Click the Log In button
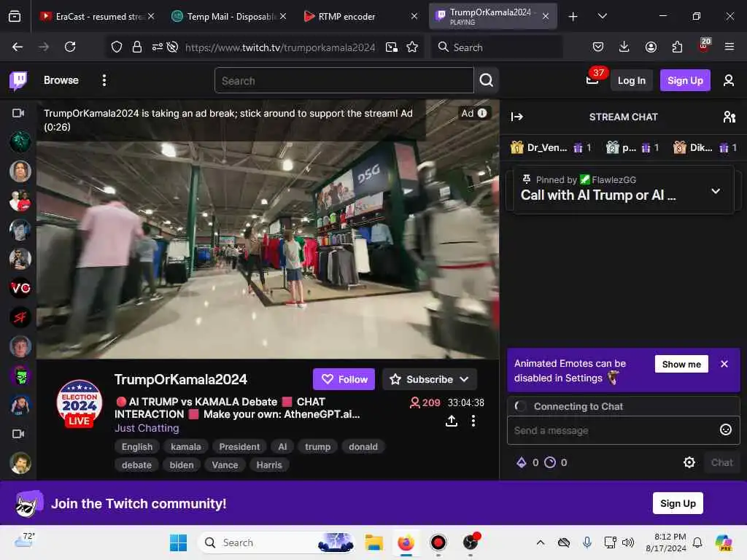Viewport: 747px width, 560px height. click(x=631, y=80)
